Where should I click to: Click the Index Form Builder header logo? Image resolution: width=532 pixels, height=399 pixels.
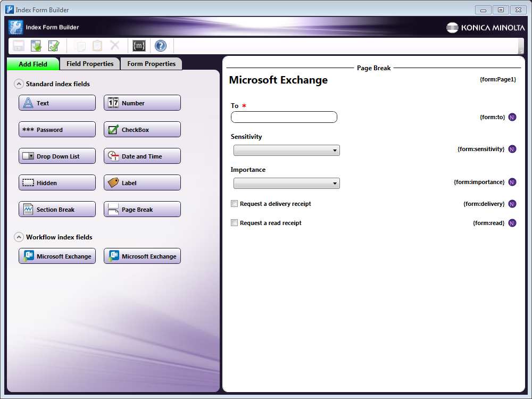pos(15,27)
